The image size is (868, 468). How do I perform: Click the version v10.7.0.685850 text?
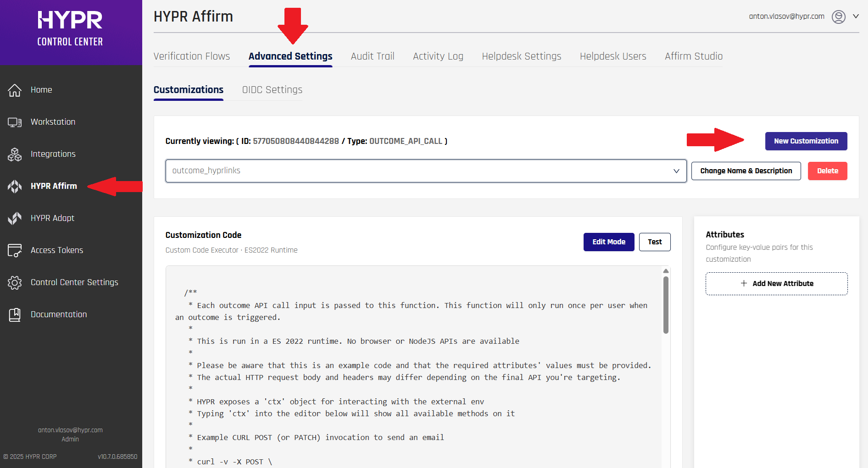point(117,457)
